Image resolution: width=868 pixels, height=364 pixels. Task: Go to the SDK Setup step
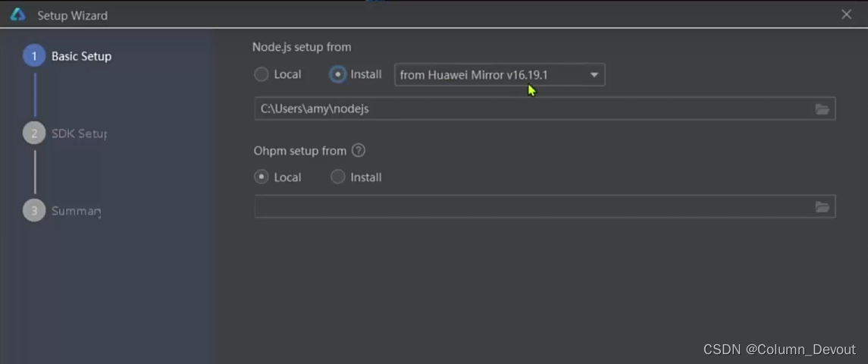(65, 133)
